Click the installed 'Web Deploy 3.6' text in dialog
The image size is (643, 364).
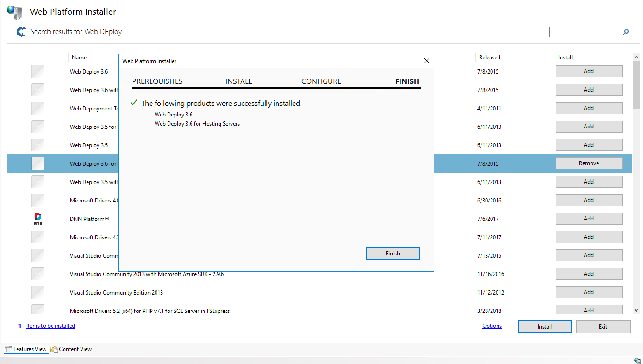(174, 115)
